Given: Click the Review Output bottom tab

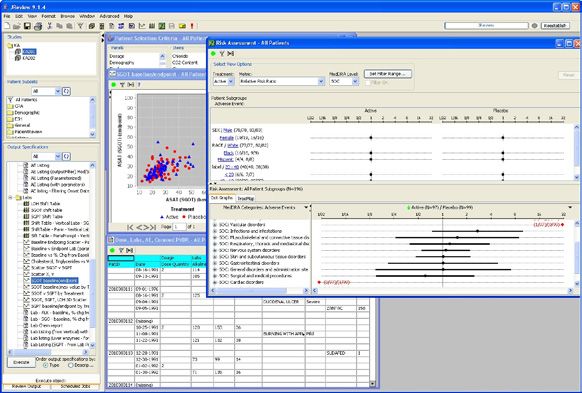Looking at the screenshot, I should point(26,387).
